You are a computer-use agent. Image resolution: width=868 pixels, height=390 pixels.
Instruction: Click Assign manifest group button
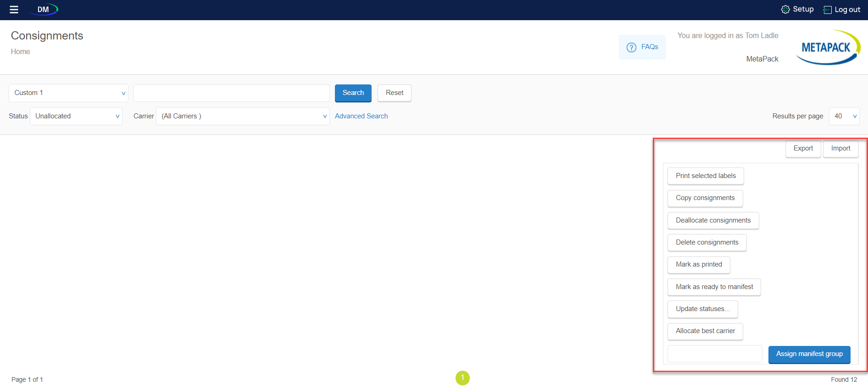coord(809,354)
